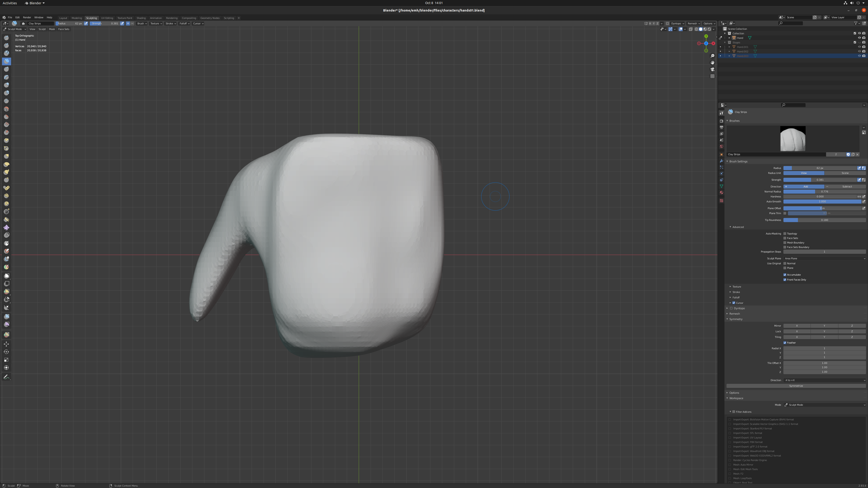Set brush direction to Subtract
The height and width of the screenshot is (488, 868).
coord(845,187)
